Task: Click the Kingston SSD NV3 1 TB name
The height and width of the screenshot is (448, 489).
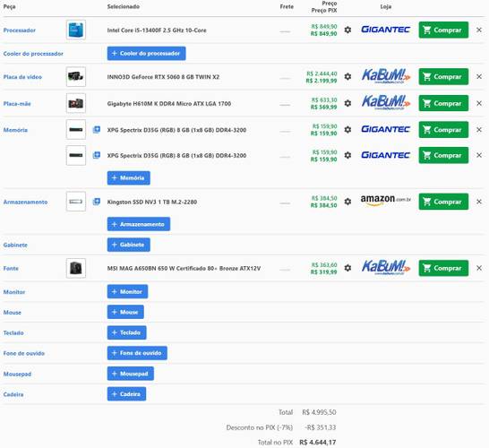Action: coord(152,202)
